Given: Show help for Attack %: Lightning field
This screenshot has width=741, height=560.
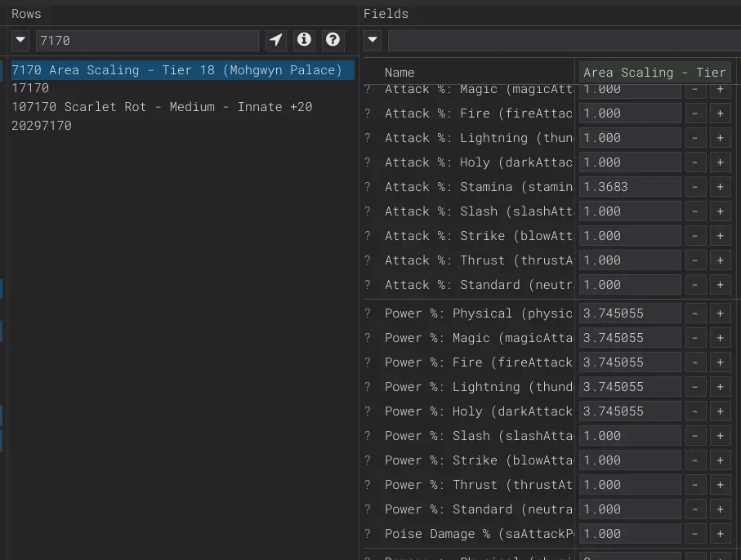Looking at the screenshot, I should [368, 138].
